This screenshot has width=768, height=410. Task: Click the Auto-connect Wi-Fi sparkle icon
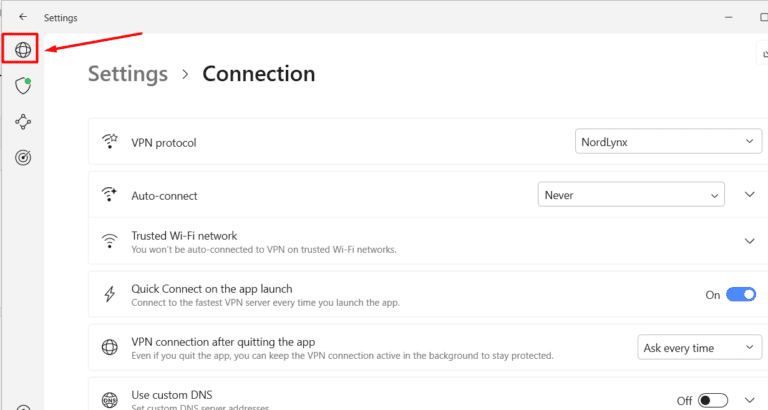click(x=110, y=195)
